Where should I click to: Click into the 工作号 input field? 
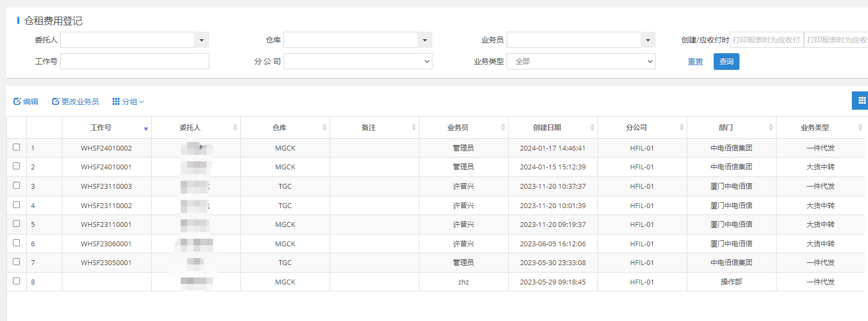click(x=134, y=61)
